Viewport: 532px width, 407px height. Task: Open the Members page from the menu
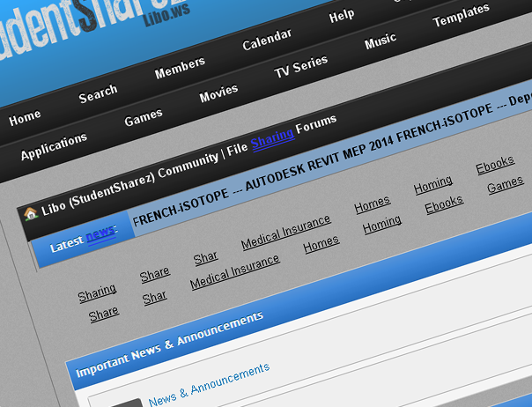[180, 67]
